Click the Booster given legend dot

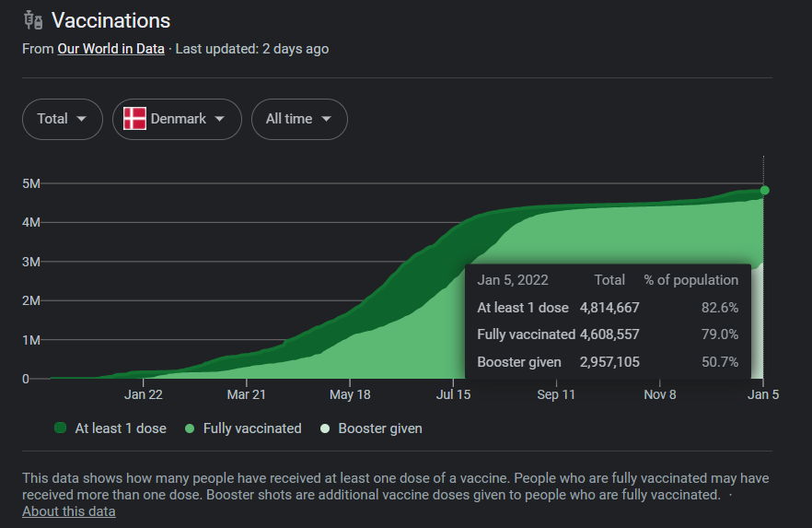click(324, 428)
